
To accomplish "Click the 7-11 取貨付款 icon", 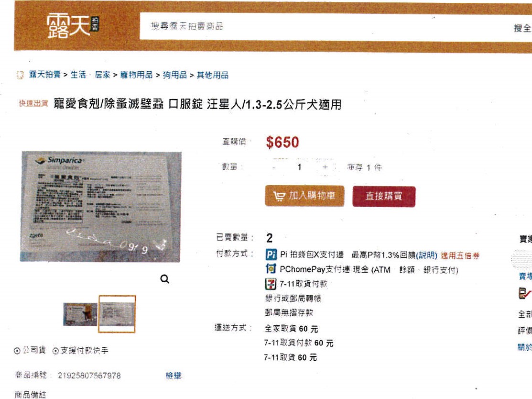I will [x=271, y=283].
